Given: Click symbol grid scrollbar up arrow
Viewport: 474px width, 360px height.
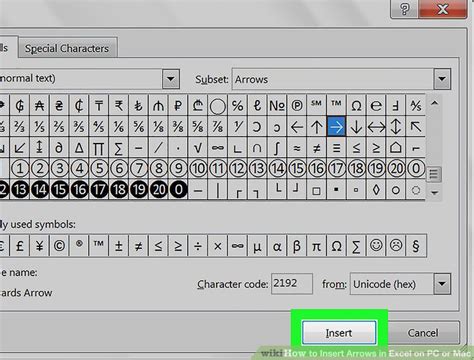Looking at the screenshot, I should pos(434,103).
